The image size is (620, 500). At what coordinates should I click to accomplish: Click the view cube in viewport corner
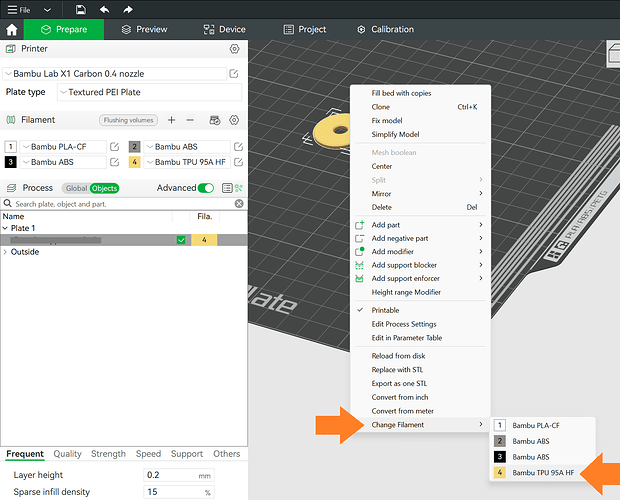[613, 53]
